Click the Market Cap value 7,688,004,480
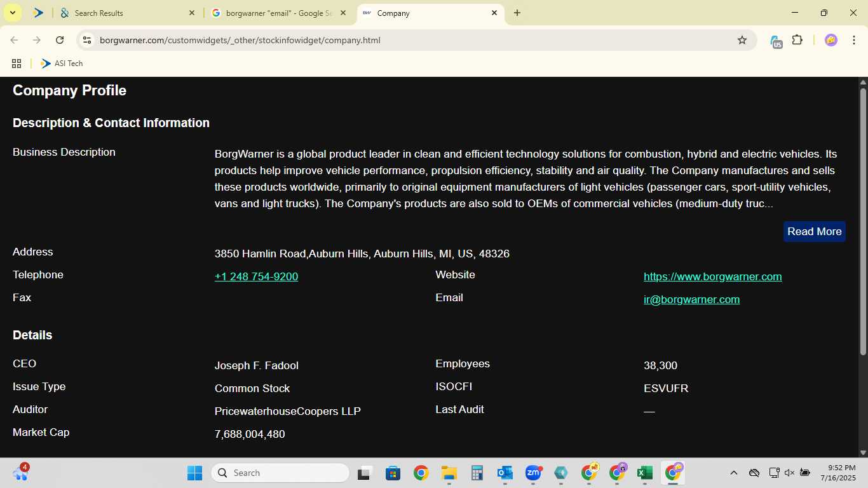The height and width of the screenshot is (488, 868). (250, 434)
